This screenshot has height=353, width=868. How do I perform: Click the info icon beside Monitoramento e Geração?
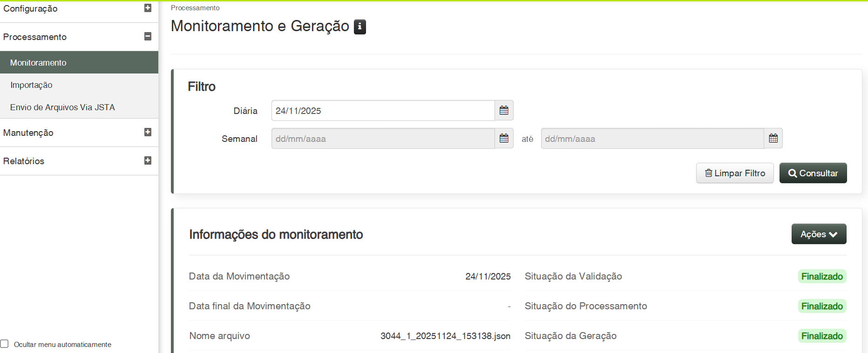click(359, 27)
